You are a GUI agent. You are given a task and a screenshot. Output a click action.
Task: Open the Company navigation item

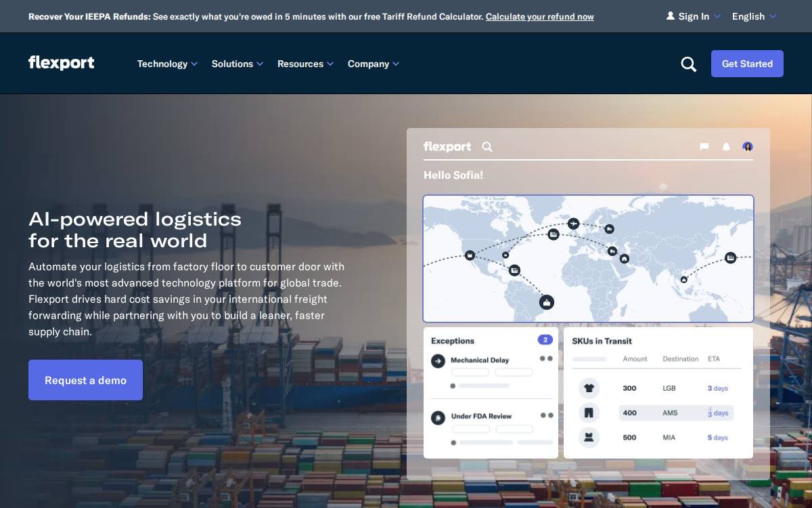pyautogui.click(x=368, y=64)
